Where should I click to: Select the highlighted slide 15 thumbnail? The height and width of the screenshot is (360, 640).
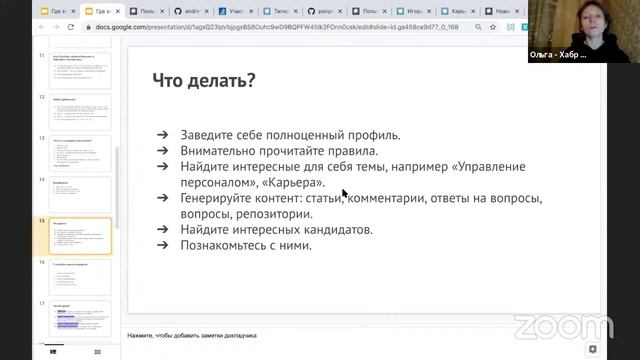coord(80,236)
